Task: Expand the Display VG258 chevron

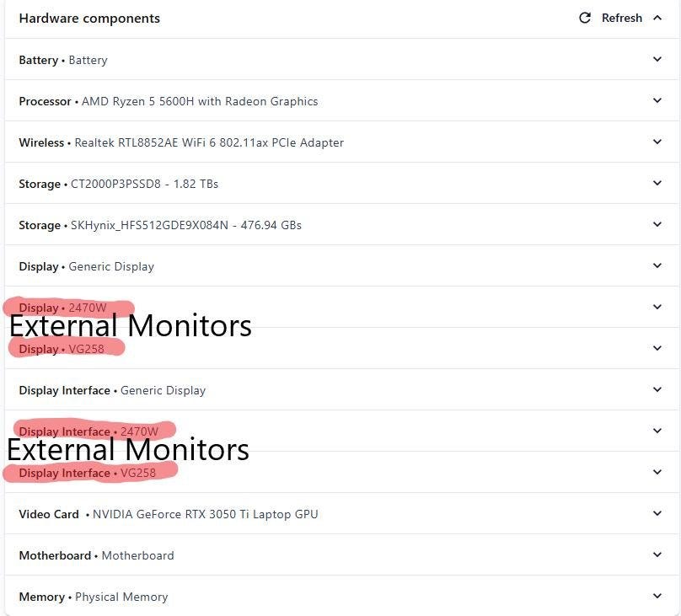Action: click(657, 349)
